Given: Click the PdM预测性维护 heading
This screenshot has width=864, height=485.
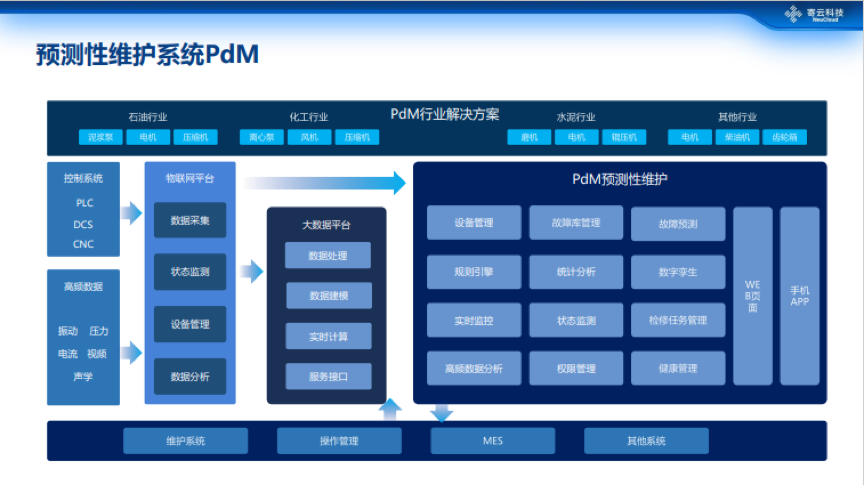Looking at the screenshot, I should point(620,179).
